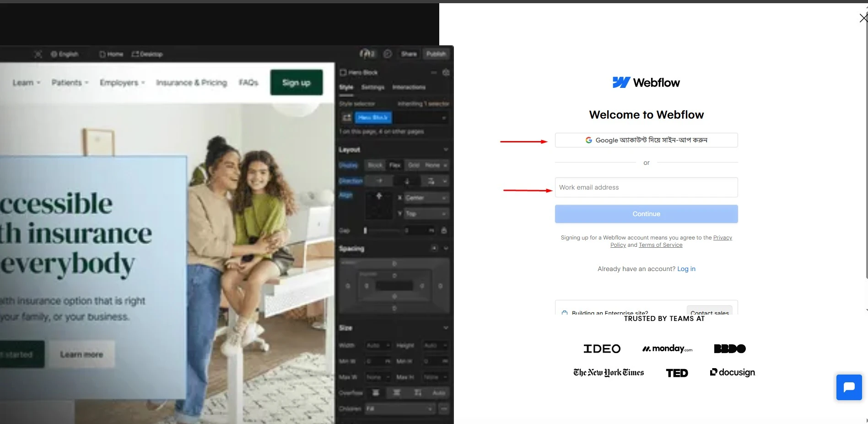Click the Webflow logo above the welcome heading
Image resolution: width=868 pixels, height=424 pixels.
click(646, 82)
